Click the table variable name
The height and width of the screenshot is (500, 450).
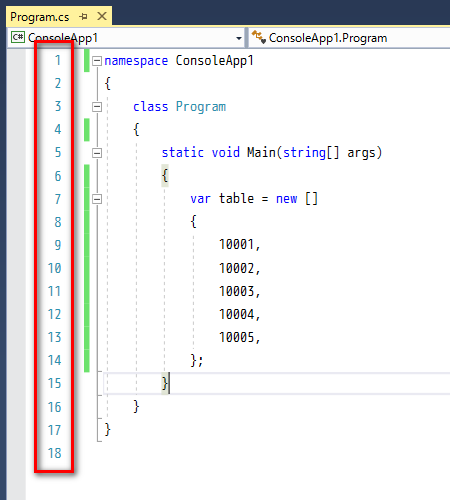coord(236,199)
